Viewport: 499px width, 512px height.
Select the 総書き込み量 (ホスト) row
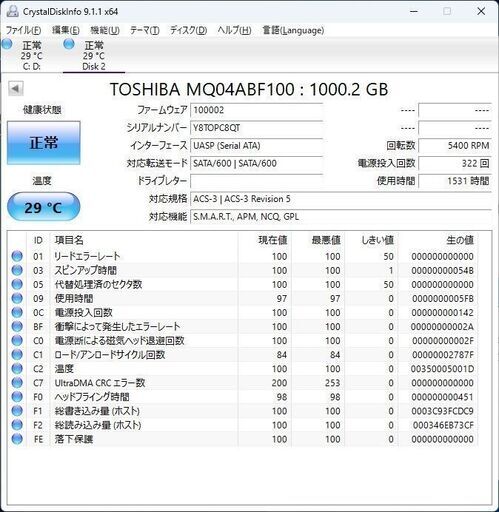(x=243, y=411)
